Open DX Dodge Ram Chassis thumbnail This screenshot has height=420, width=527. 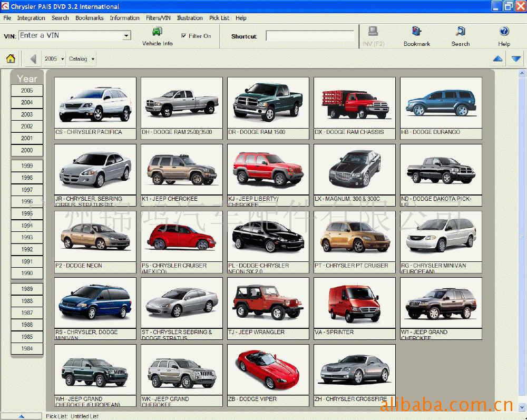tap(354, 102)
